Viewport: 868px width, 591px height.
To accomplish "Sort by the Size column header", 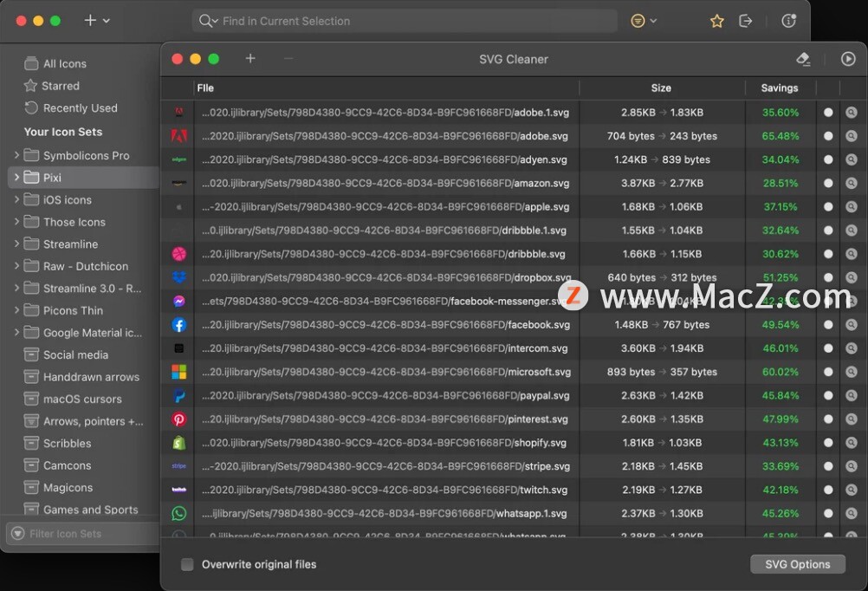I will tap(661, 88).
